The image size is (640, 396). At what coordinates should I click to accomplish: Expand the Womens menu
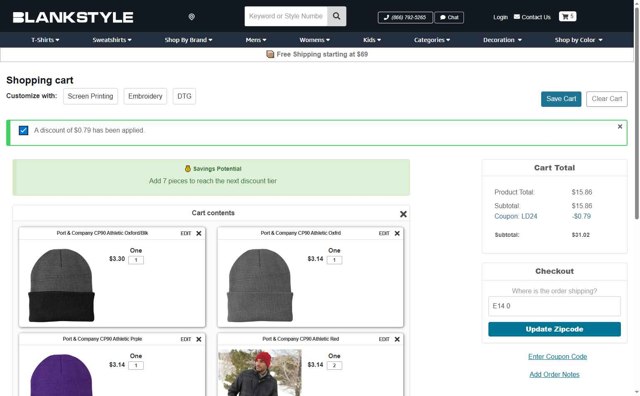(x=315, y=40)
